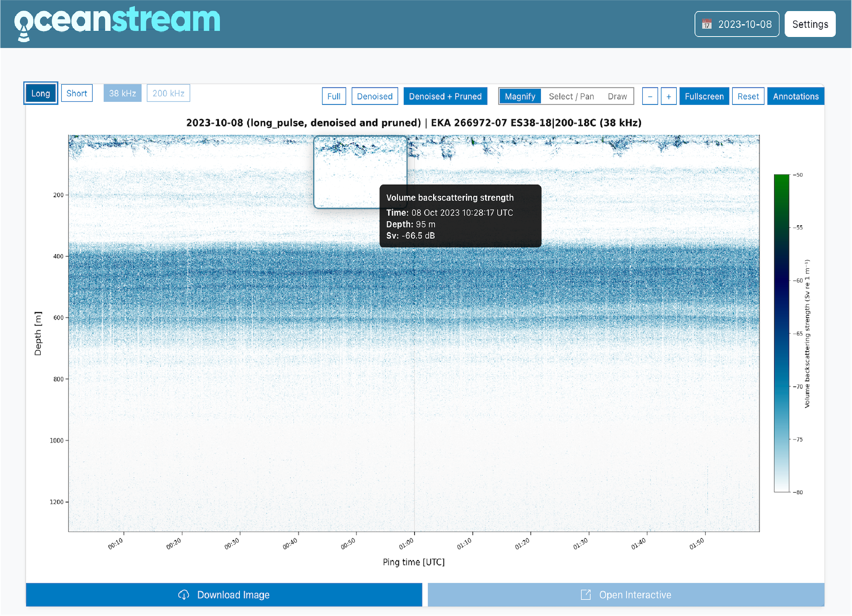Viewport: 852px width, 616px height.
Task: Select the Short pulse option
Action: [77, 93]
